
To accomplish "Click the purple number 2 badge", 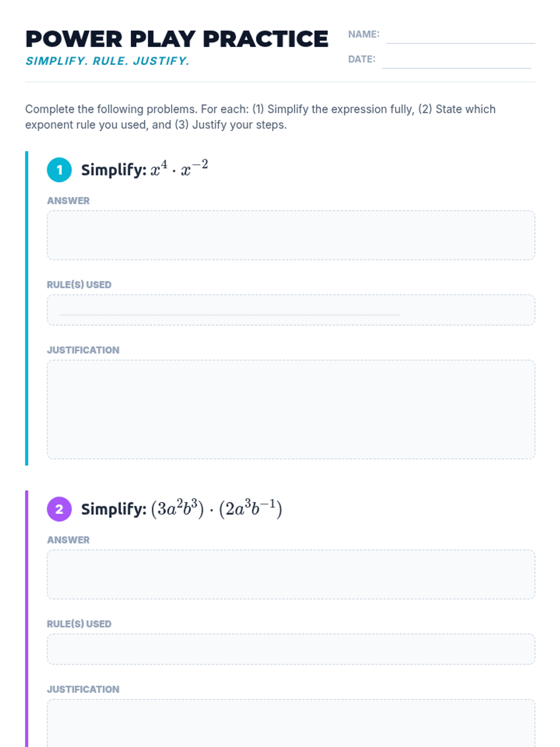I will [x=59, y=509].
